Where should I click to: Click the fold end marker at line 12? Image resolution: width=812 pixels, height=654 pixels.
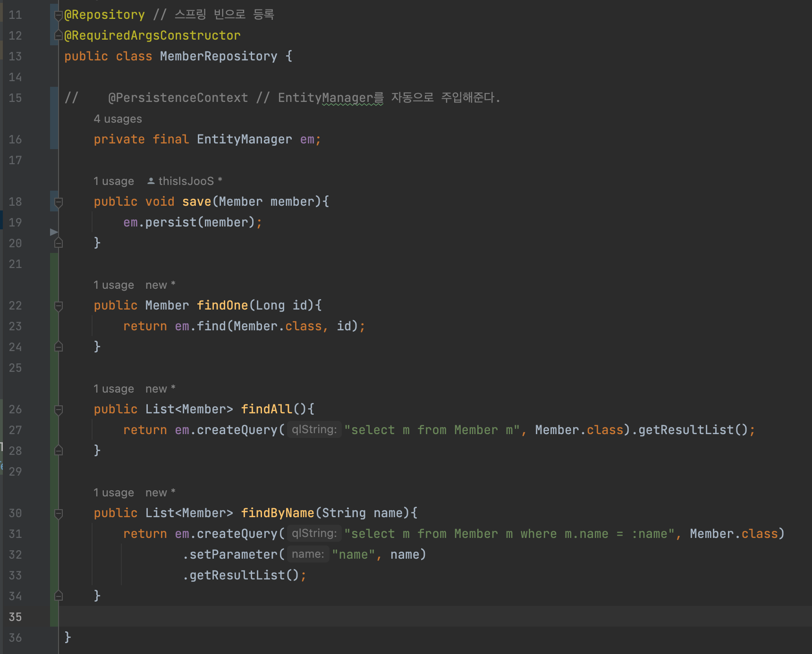59,35
